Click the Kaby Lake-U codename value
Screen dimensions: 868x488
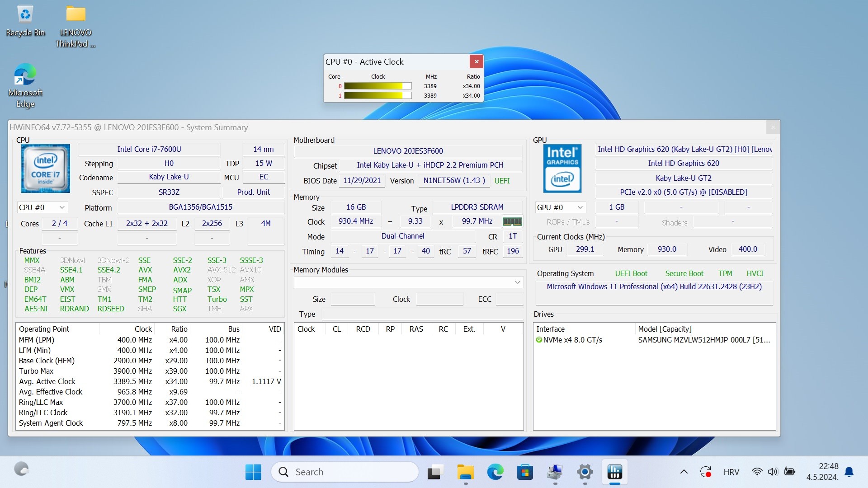(169, 177)
